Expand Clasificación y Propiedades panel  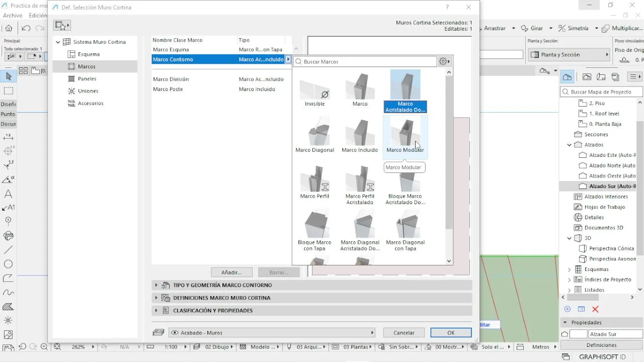point(312,311)
